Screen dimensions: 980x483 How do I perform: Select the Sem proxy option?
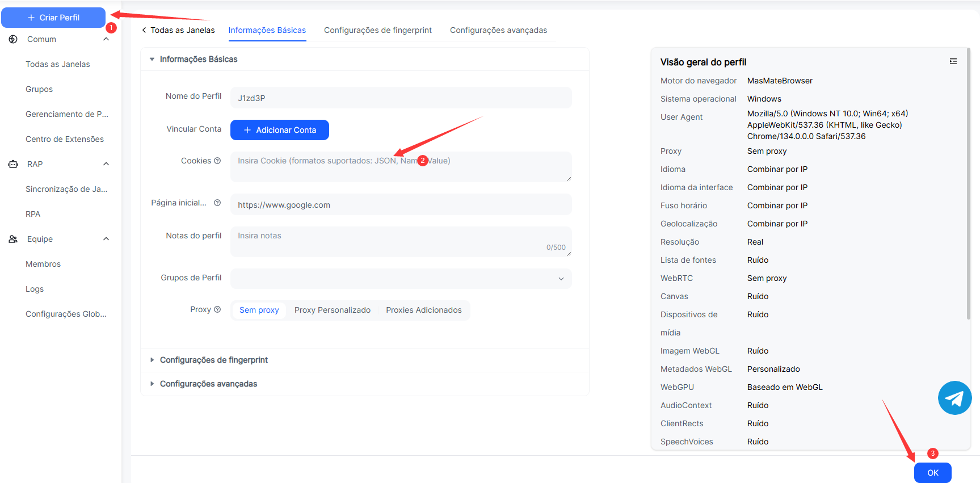tap(259, 310)
